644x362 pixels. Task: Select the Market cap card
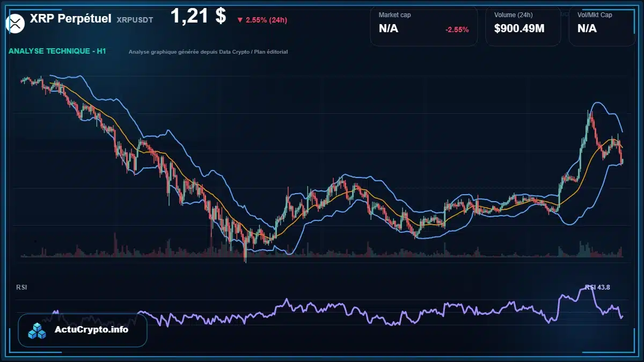(424, 26)
